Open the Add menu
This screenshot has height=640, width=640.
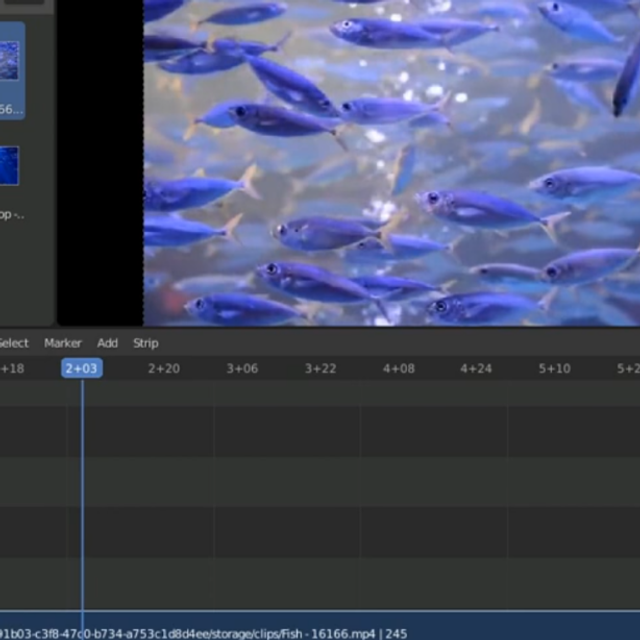point(107,343)
